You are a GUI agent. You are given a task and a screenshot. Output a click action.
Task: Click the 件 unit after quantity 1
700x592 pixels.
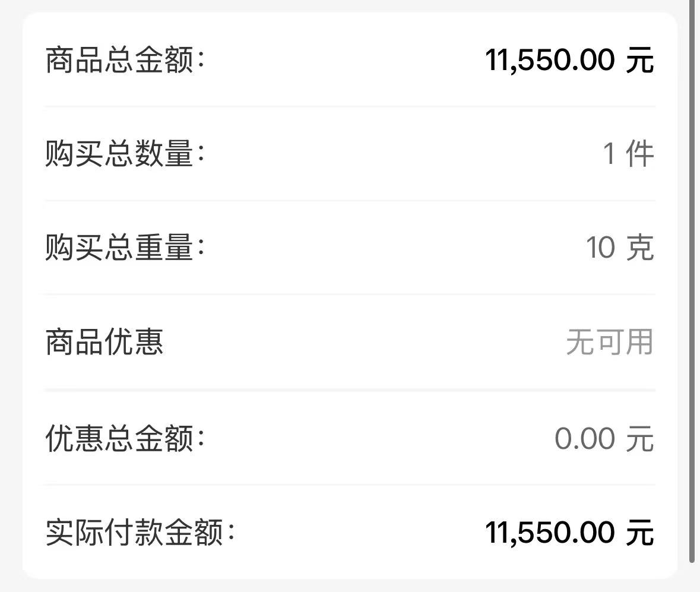click(x=639, y=154)
